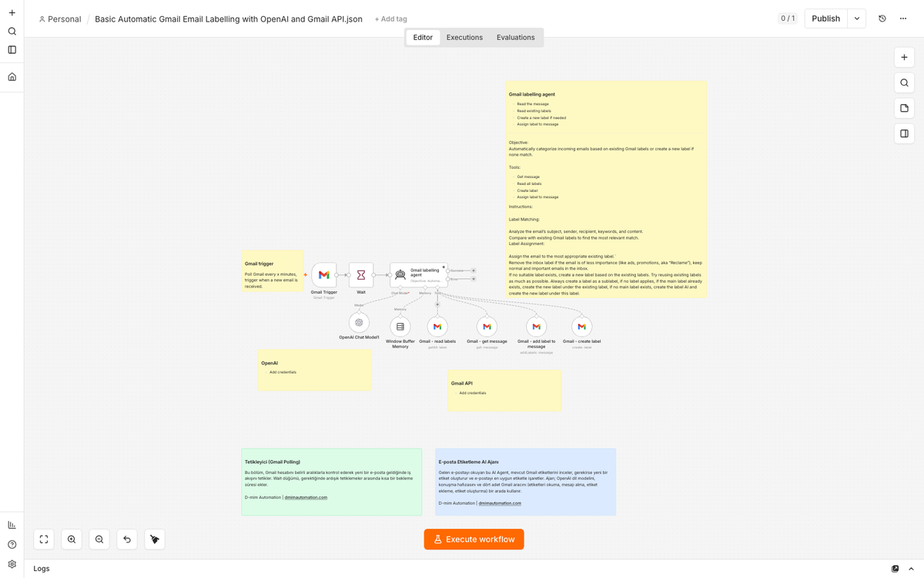Select the Wait node
This screenshot has width=924, height=578.
(x=361, y=275)
